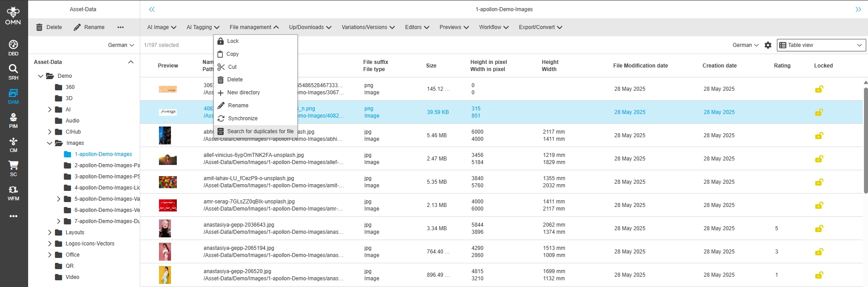Open the SRH search module
This screenshot has height=287, width=868.
coord(13,72)
